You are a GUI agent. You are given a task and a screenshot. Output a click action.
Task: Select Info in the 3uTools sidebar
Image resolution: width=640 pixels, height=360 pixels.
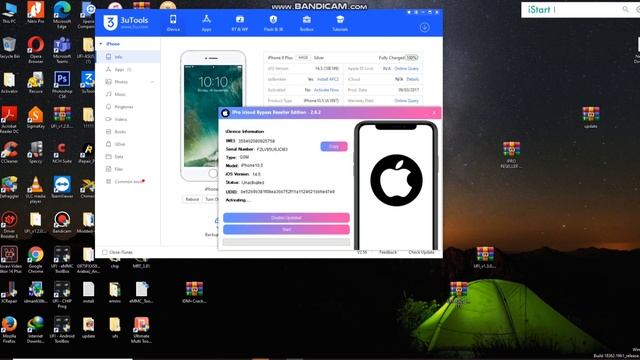pos(128,57)
